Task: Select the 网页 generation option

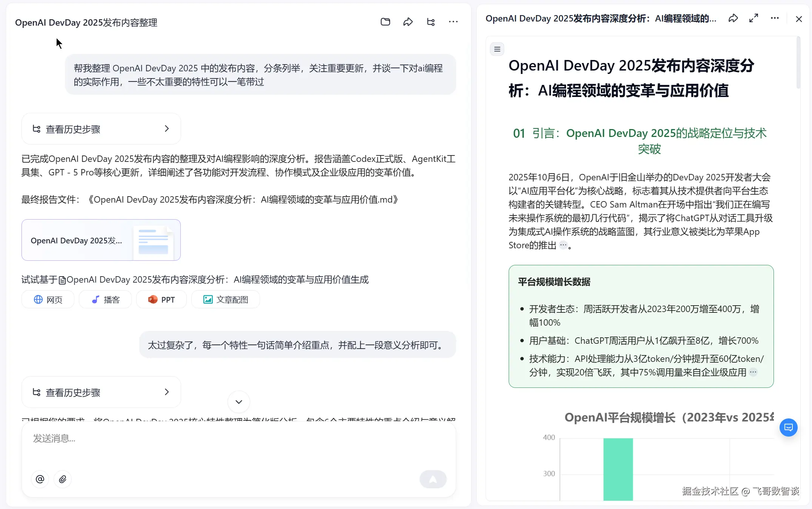Action: click(x=48, y=300)
